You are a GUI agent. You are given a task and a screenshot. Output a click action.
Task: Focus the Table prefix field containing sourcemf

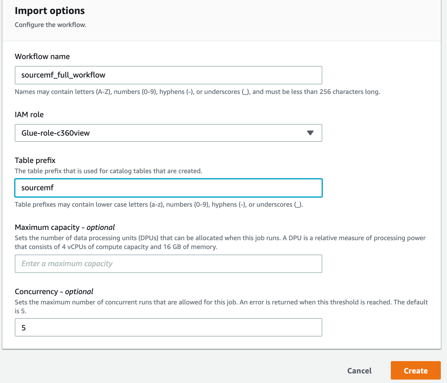pos(168,188)
